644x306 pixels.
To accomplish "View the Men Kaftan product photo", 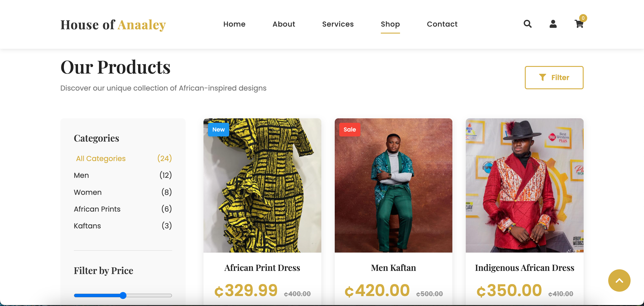I will pyautogui.click(x=393, y=185).
